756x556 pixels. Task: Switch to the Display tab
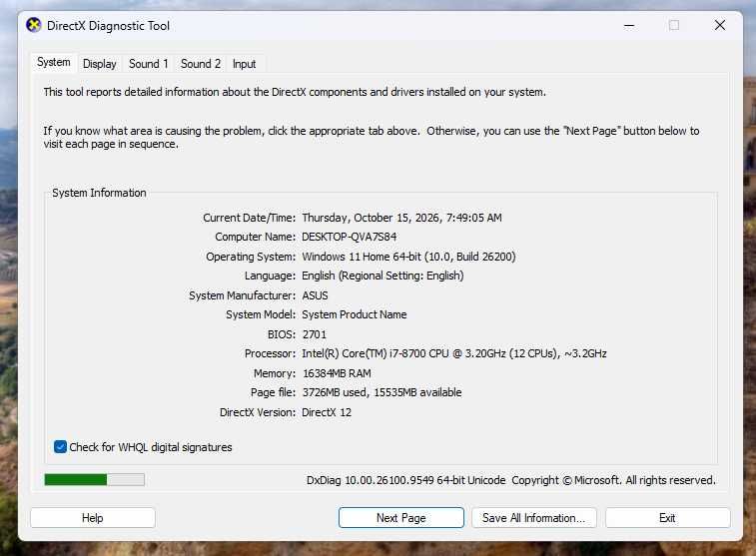tap(99, 64)
